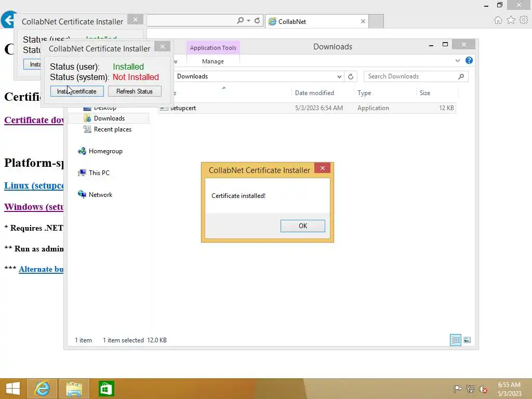532x399 pixels.
Task: Close the front CollabNet Certificate Installer window
Action: click(163, 46)
